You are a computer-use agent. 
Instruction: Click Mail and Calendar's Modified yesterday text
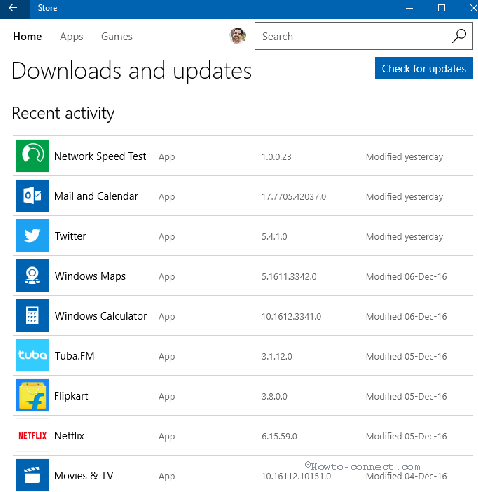pos(405,197)
